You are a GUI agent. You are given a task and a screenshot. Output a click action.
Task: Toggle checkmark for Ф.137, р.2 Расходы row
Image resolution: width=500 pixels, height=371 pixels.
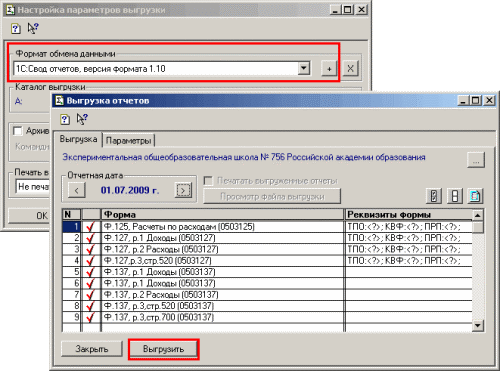pyautogui.click(x=90, y=295)
